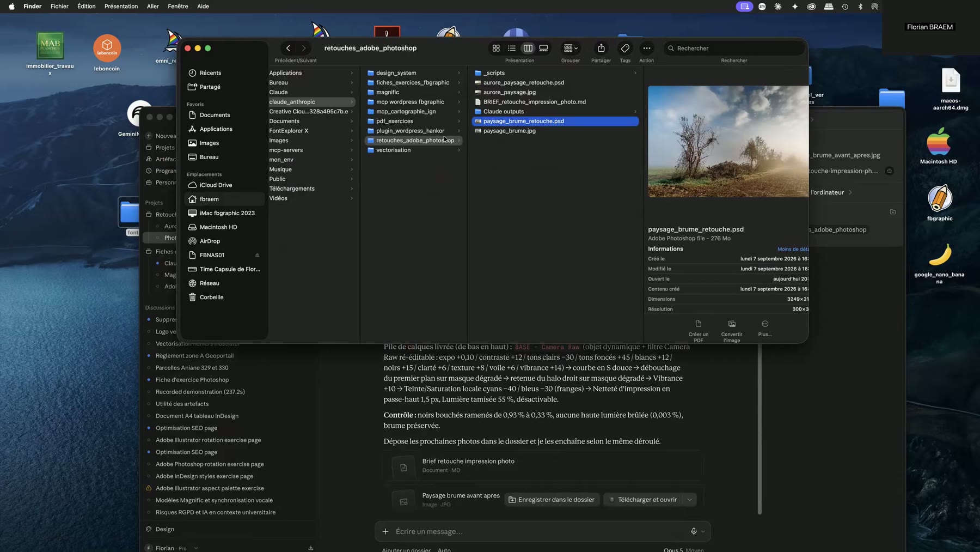Click the Moins de détails link

[793, 249]
